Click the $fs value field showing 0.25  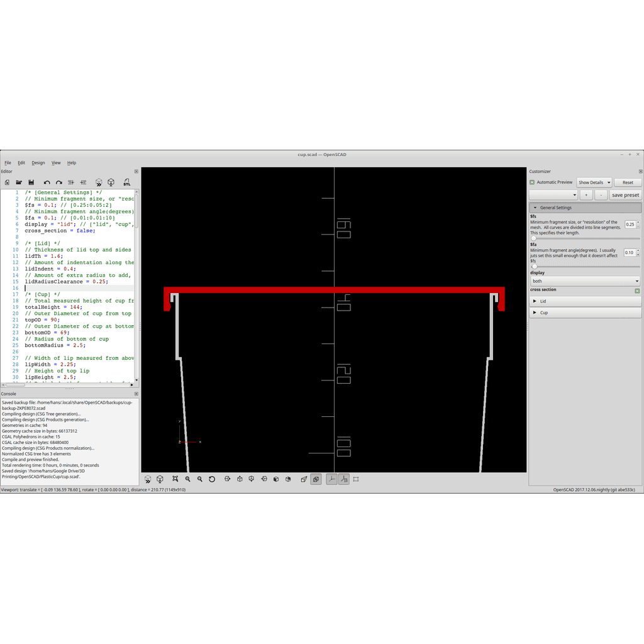[x=630, y=225]
